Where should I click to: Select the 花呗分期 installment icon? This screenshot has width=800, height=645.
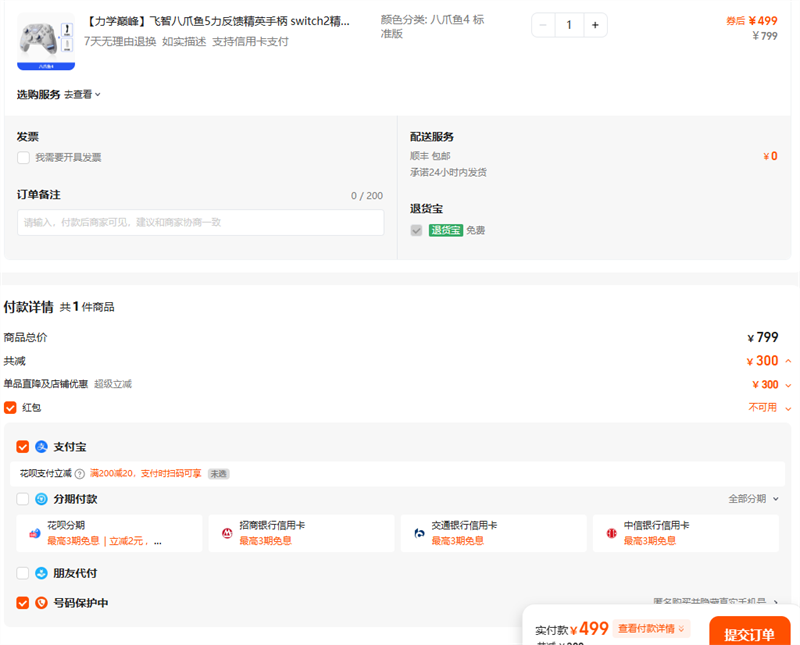point(31,535)
